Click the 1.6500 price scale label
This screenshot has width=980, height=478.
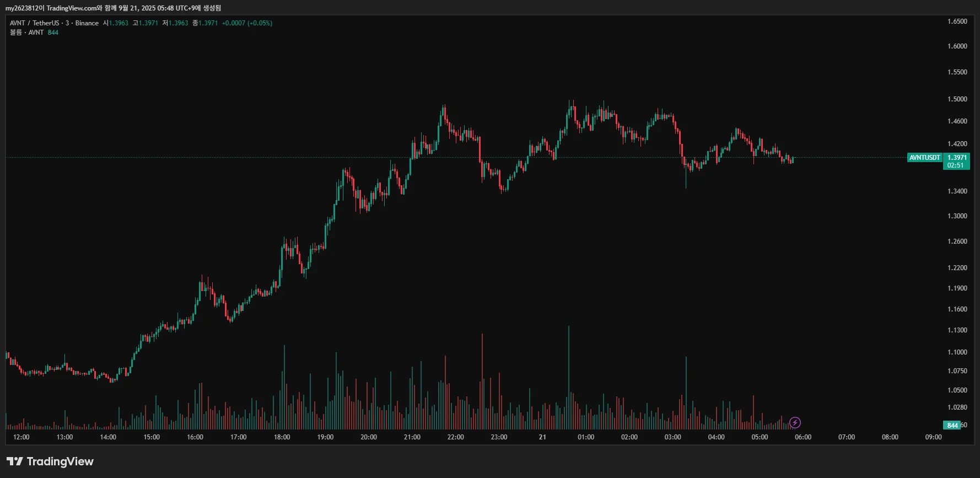(957, 22)
